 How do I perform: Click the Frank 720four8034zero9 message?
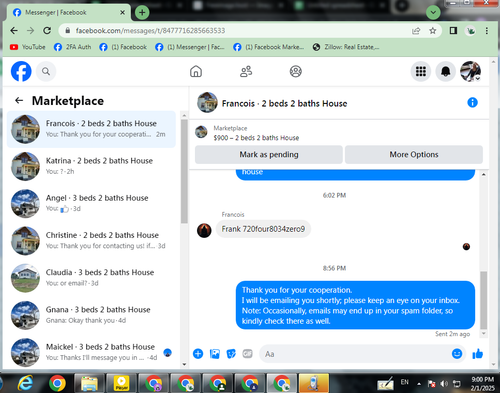[x=263, y=229]
